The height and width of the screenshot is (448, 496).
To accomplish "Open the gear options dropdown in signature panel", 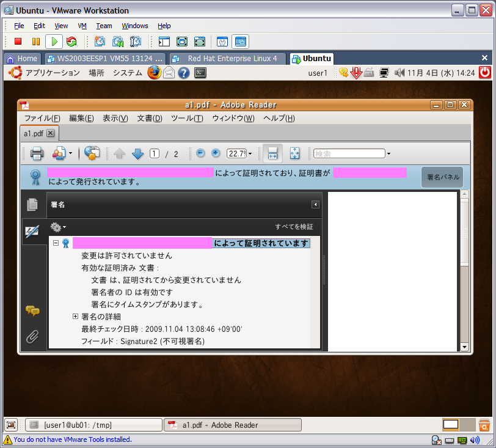I will 58,227.
